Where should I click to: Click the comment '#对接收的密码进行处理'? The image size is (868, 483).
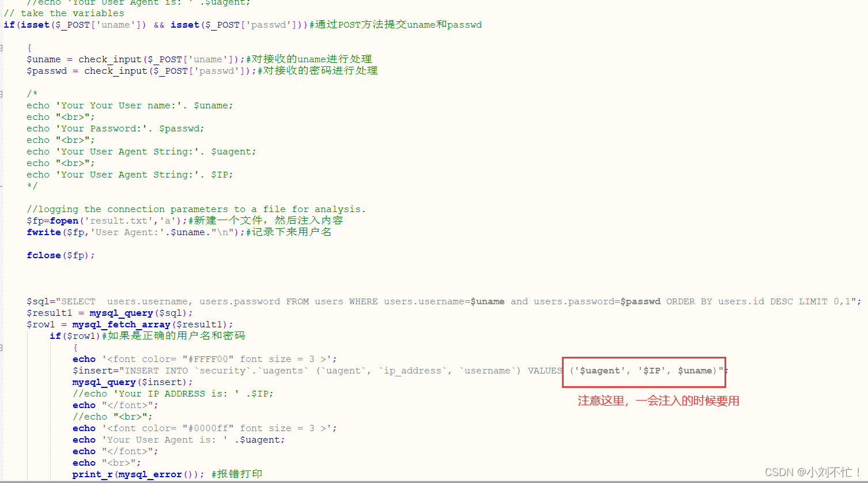pyautogui.click(x=318, y=71)
